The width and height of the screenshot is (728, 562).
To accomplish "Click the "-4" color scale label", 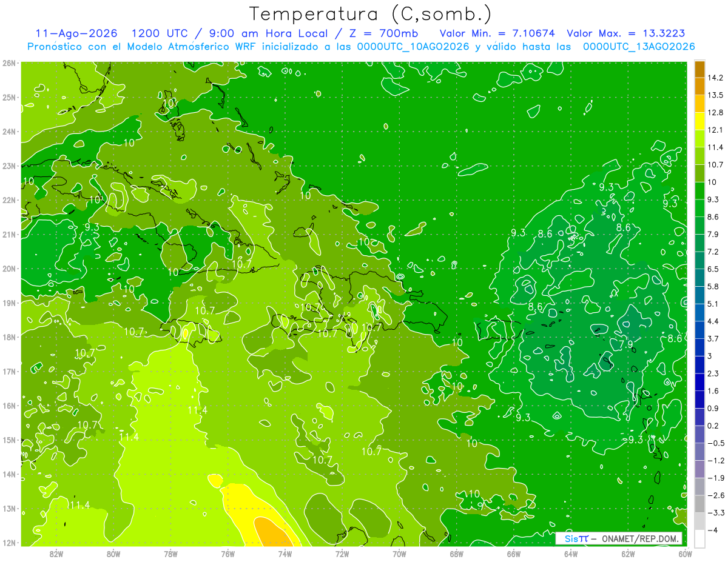I will (712, 530).
